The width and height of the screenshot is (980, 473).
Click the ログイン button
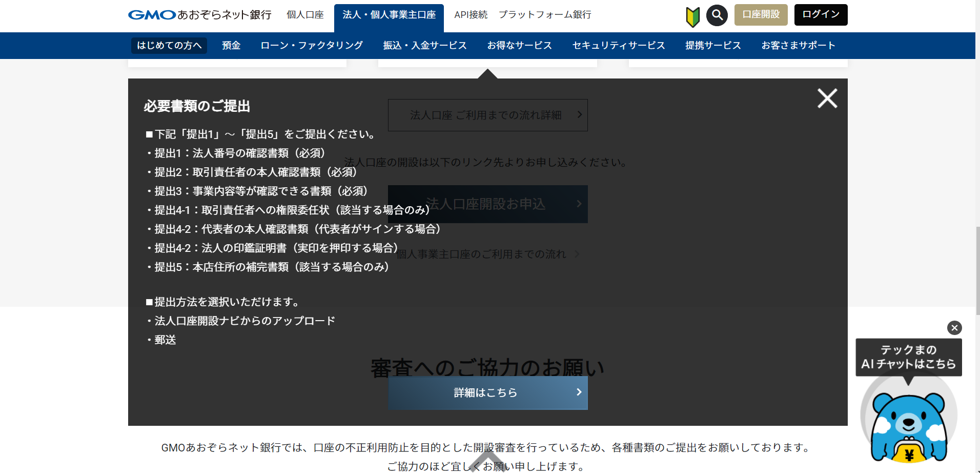(821, 15)
